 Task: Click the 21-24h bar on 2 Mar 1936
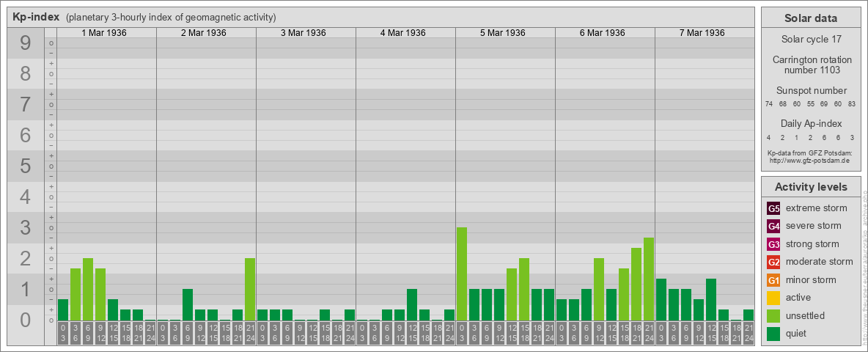[250, 289]
